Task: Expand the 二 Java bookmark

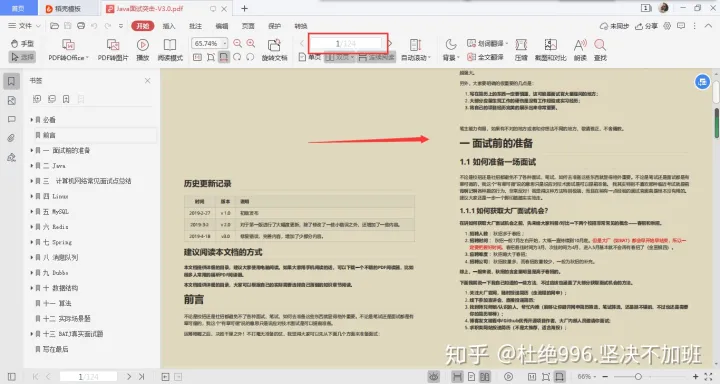Action: tap(32, 165)
